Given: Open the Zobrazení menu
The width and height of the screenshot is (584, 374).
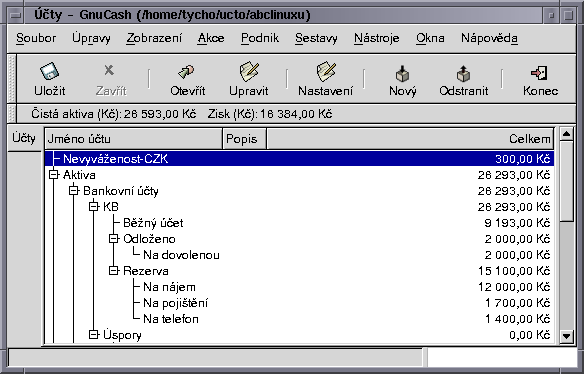Looking at the screenshot, I should pyautogui.click(x=154, y=38).
